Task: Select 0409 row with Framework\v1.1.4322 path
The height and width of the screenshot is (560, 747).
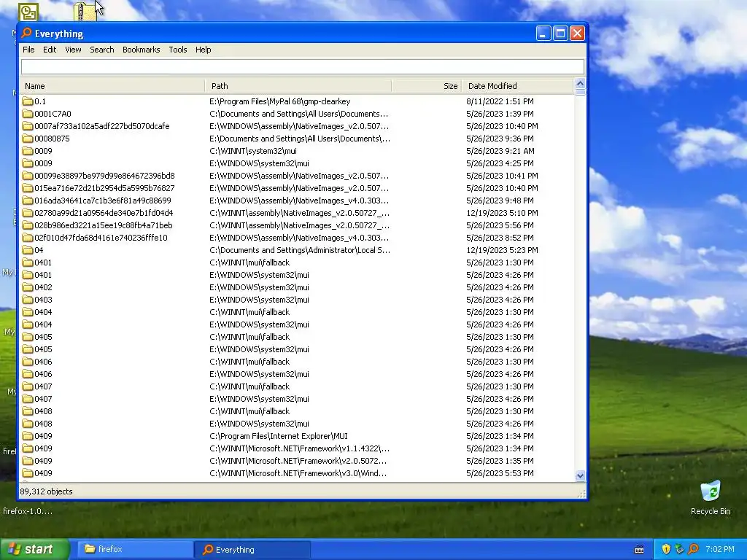Action: 298,448
